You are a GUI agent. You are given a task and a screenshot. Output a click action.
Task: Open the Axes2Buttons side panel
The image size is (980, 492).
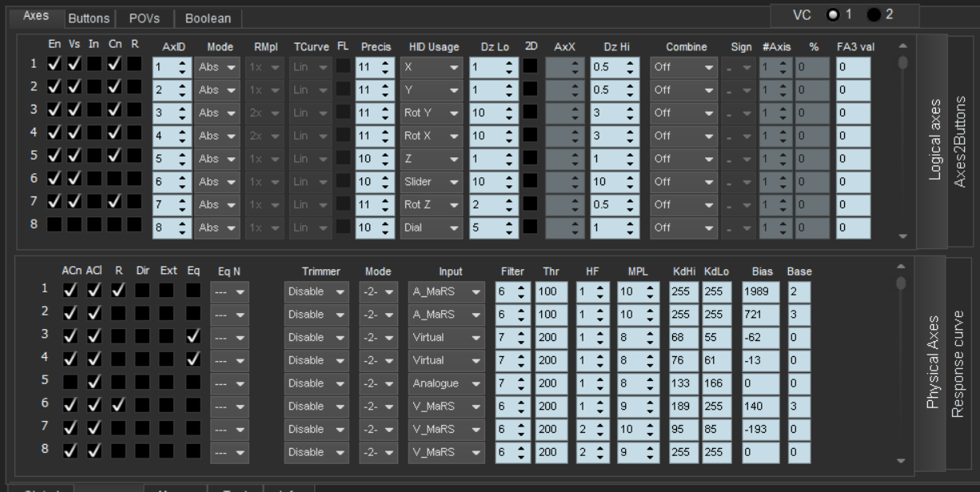click(960, 141)
